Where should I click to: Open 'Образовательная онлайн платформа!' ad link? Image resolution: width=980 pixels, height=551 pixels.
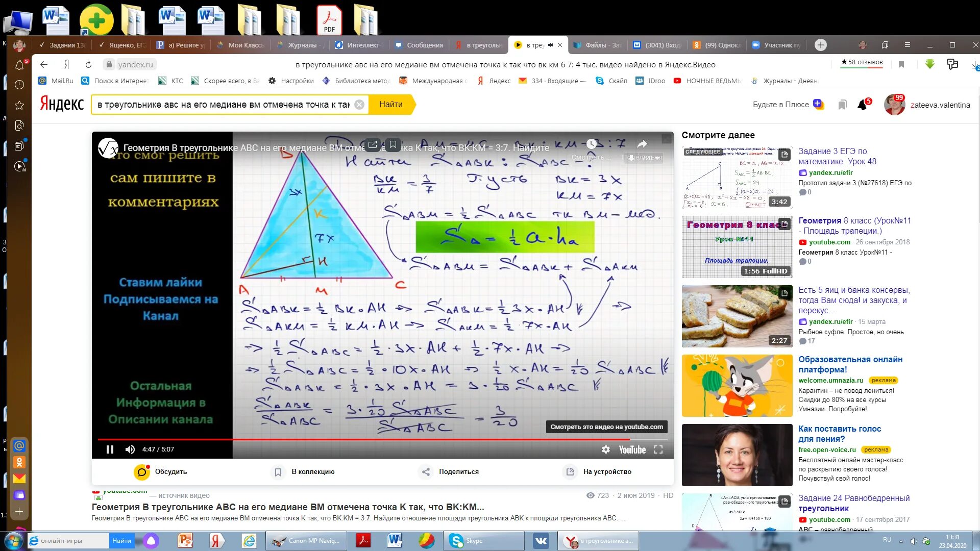850,364
